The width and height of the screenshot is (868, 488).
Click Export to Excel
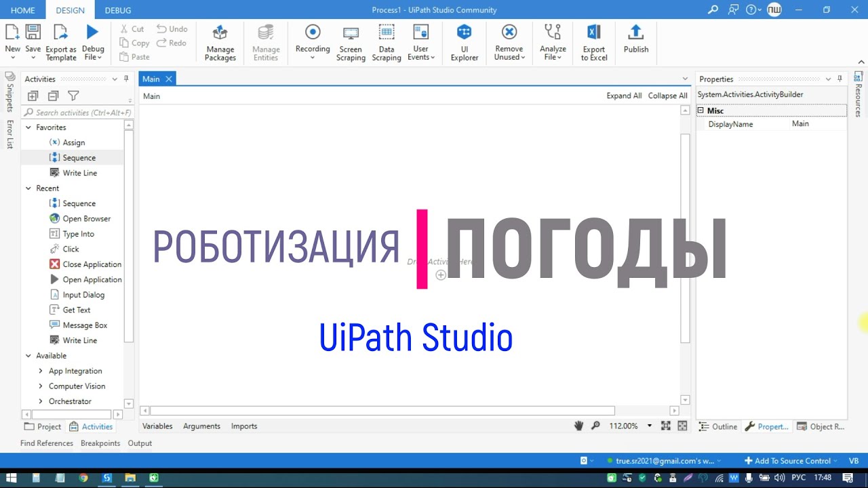click(x=594, y=43)
